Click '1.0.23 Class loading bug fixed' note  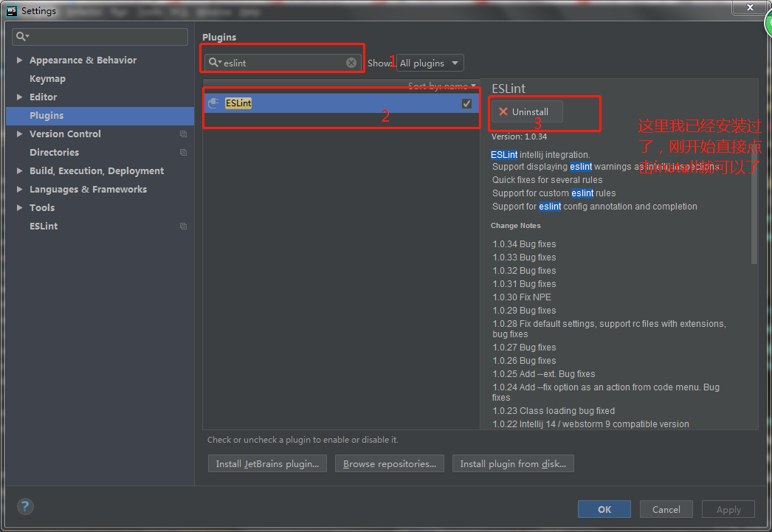pyautogui.click(x=554, y=411)
